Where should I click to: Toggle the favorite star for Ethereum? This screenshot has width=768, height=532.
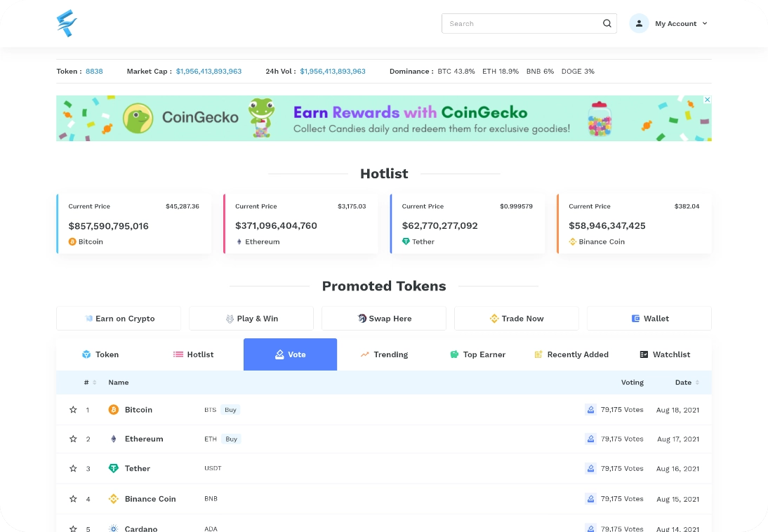[73, 439]
